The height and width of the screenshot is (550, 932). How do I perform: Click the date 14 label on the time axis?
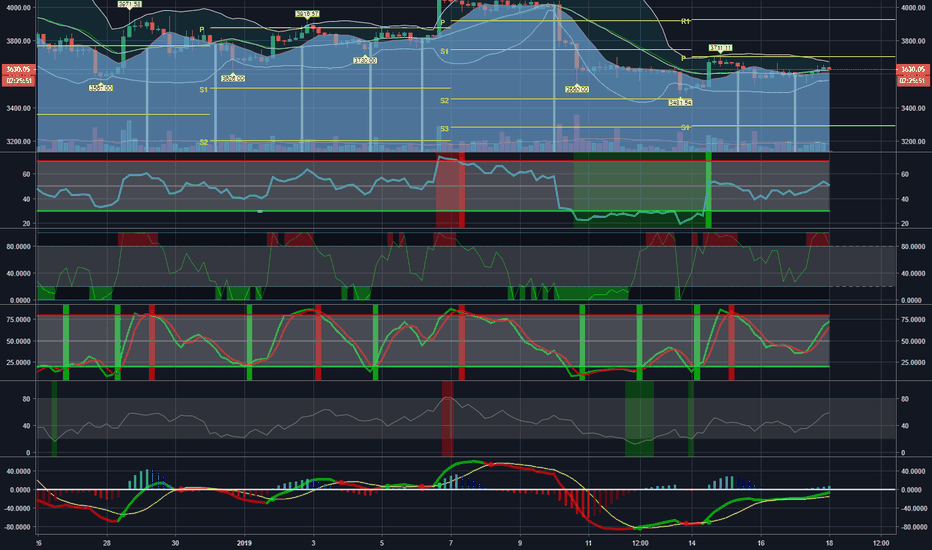click(692, 543)
